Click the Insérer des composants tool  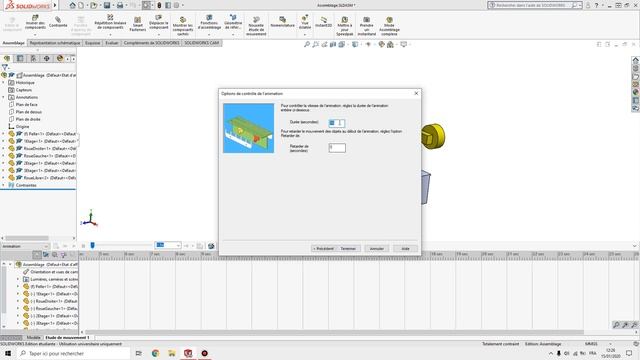tap(35, 23)
